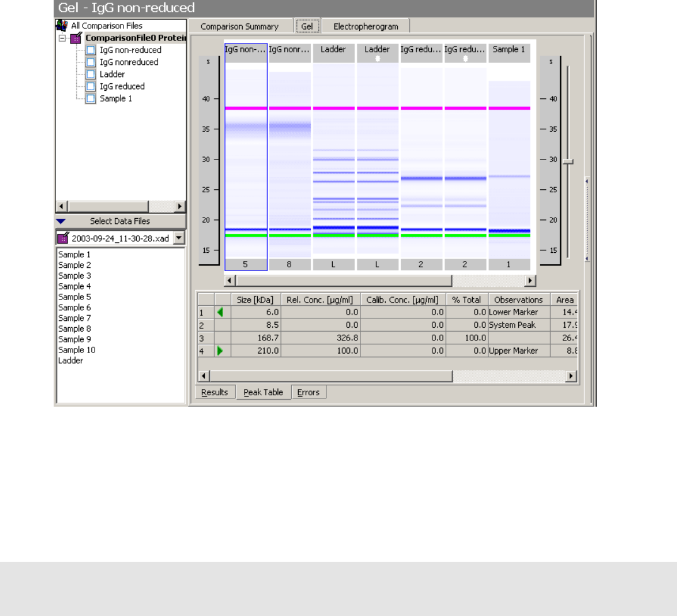This screenshot has width=677, height=616.
Task: Open the Peak Table tab
Action: pos(263,392)
